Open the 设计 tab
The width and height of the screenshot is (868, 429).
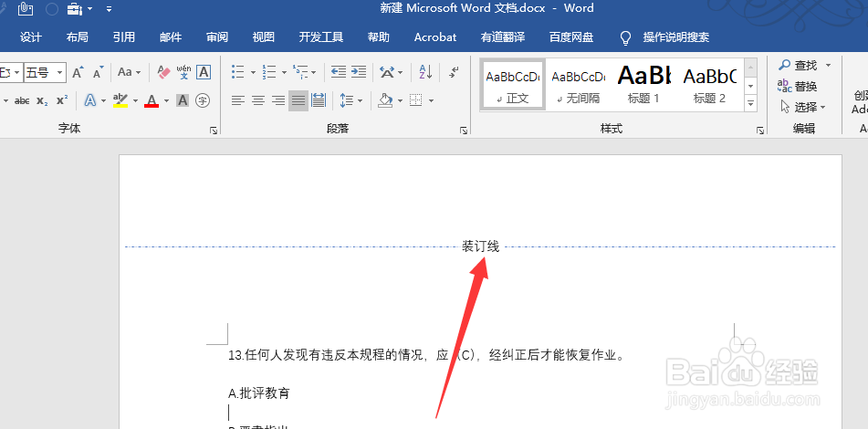point(31,37)
